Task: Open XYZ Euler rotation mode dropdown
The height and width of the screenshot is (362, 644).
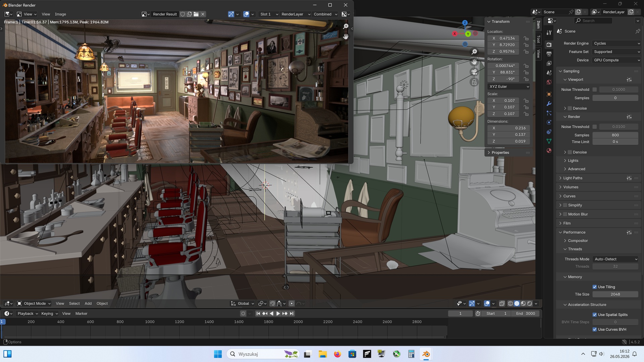Action: click(508, 86)
